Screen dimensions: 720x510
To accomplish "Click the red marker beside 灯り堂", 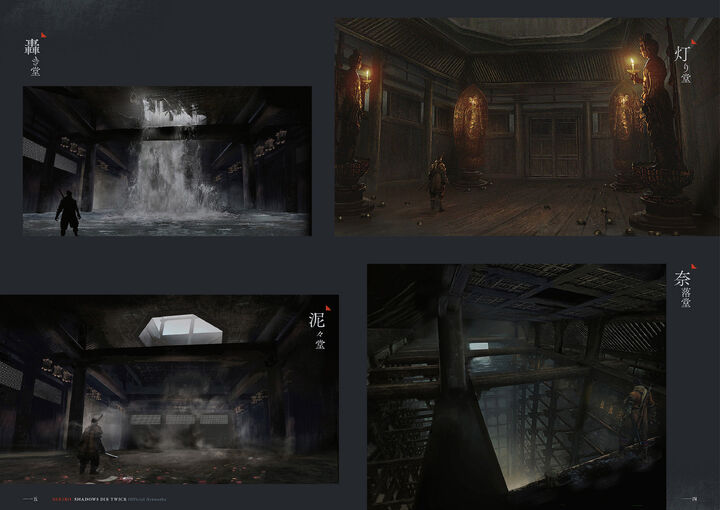I will pyautogui.click(x=693, y=42).
